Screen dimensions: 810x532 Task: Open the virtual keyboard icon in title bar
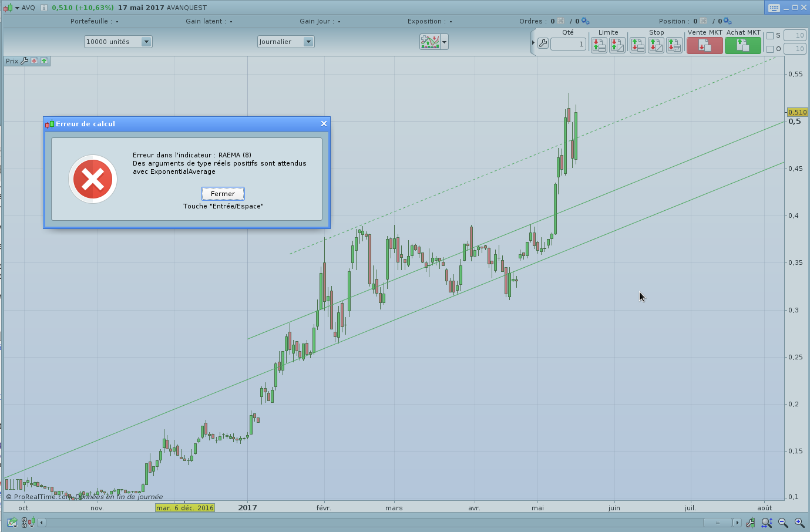click(774, 8)
